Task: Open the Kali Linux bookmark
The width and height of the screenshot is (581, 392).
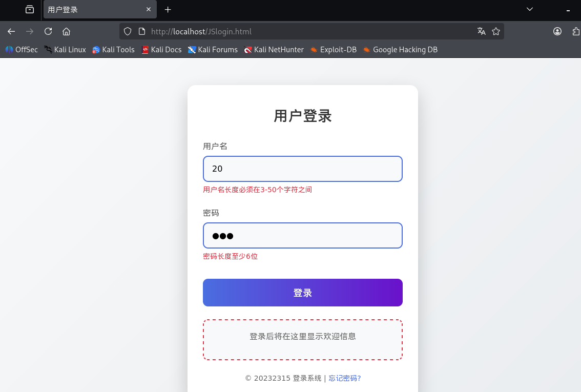Action: click(x=65, y=50)
